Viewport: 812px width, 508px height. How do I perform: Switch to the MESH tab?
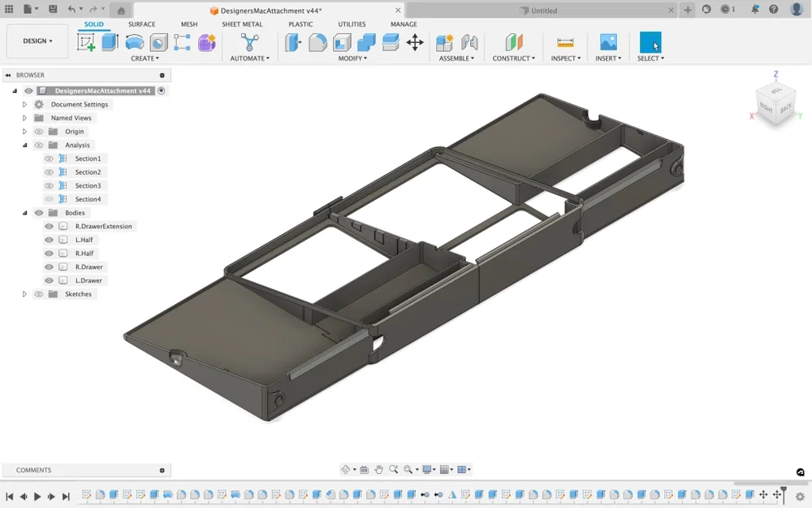click(189, 24)
